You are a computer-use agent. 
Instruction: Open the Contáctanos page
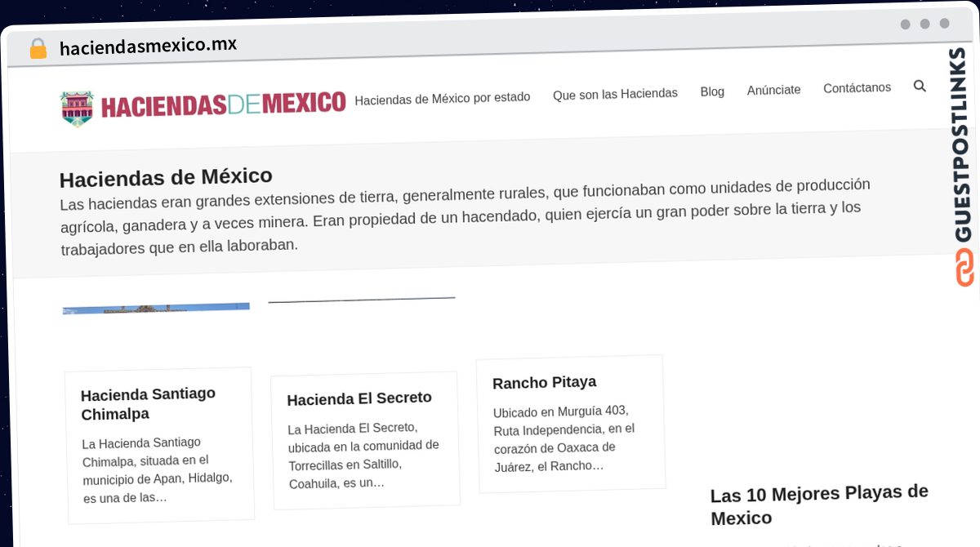[x=857, y=87]
